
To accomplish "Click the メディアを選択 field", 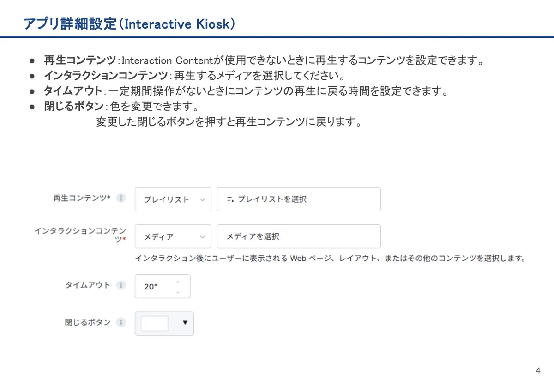I will click(299, 236).
